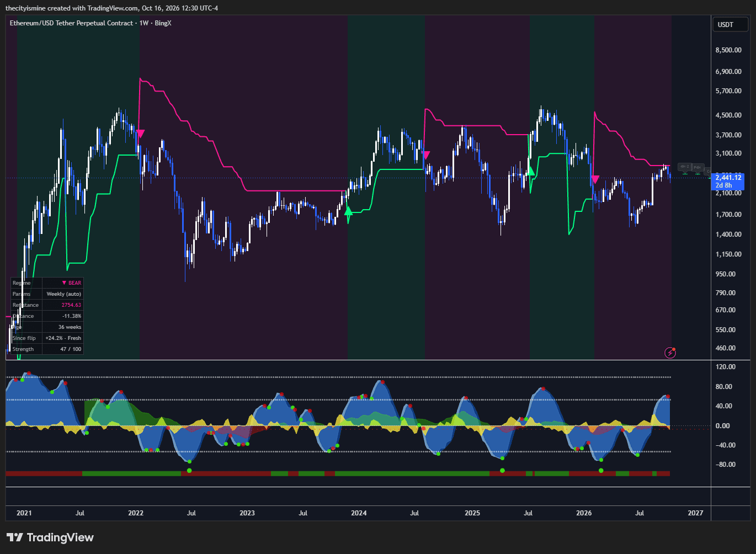Click the strength value '47 / 100'
The width and height of the screenshot is (756, 554).
(71, 349)
